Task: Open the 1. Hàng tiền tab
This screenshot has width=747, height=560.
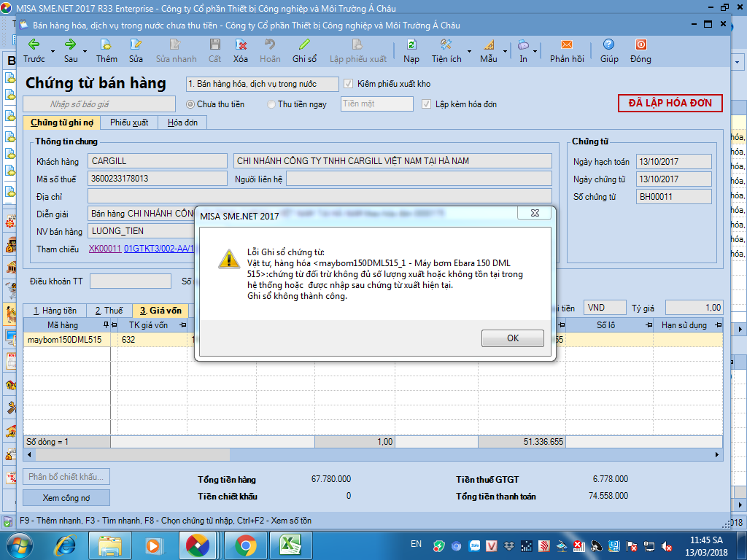Action: pyautogui.click(x=55, y=311)
